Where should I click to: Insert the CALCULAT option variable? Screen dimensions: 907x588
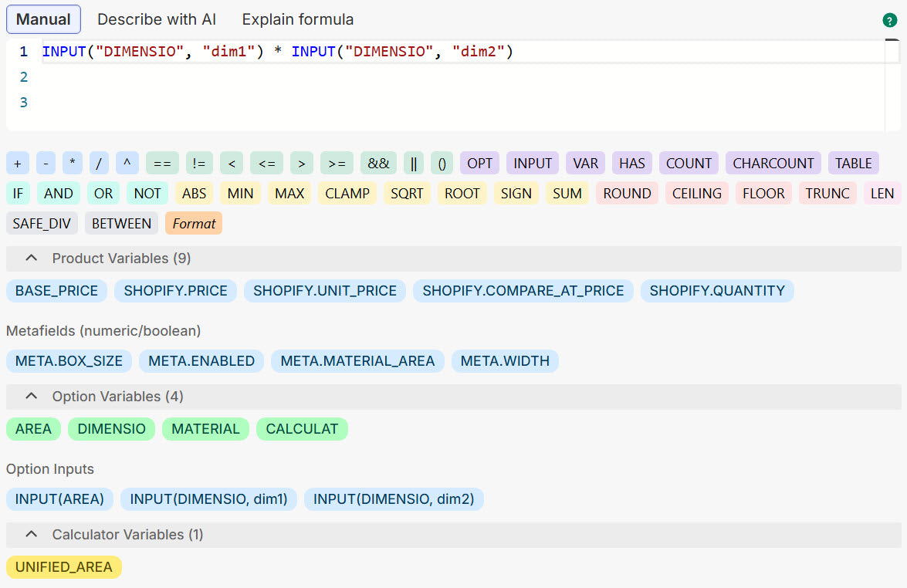pyautogui.click(x=302, y=429)
